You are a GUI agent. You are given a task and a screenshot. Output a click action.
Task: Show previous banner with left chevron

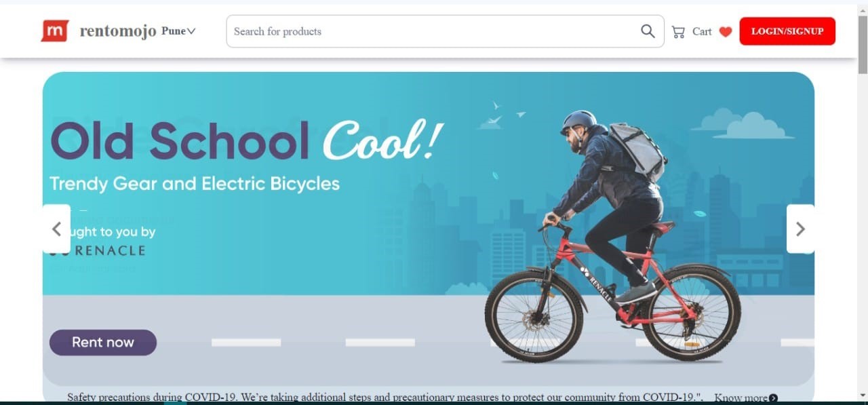click(x=56, y=229)
